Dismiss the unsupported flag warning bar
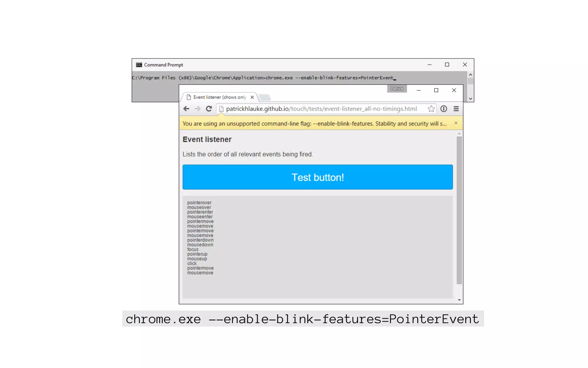 pyautogui.click(x=456, y=123)
